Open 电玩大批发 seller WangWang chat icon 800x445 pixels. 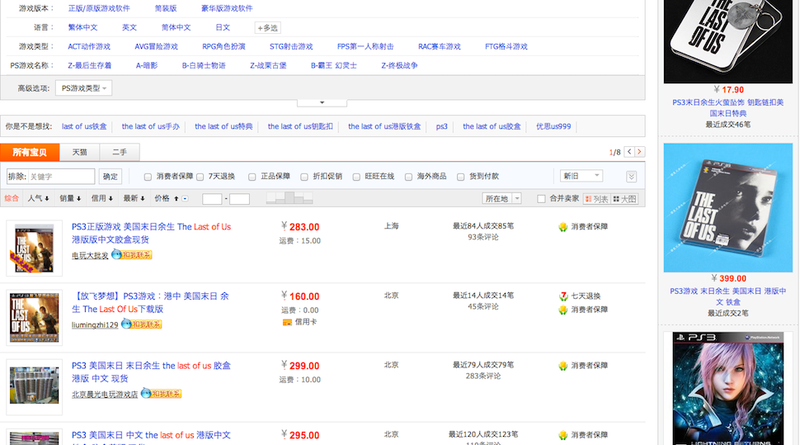tap(132, 254)
